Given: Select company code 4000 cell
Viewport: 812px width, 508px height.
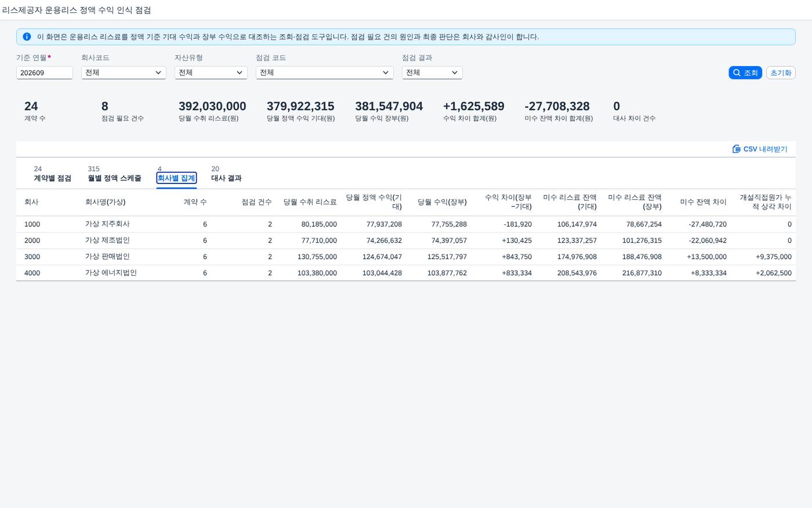Looking at the screenshot, I should pos(32,273).
